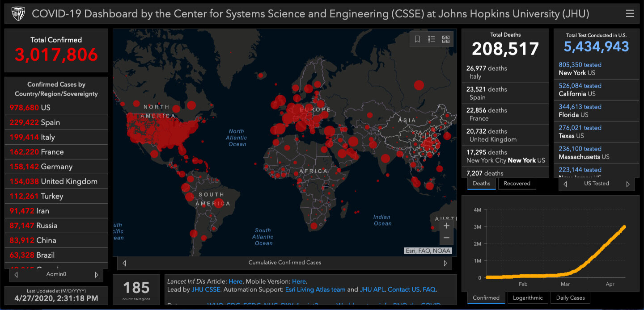Viewport: 644px width, 310px height.
Task: Select the 154,038 United Kingdom row
Action: click(x=56, y=181)
